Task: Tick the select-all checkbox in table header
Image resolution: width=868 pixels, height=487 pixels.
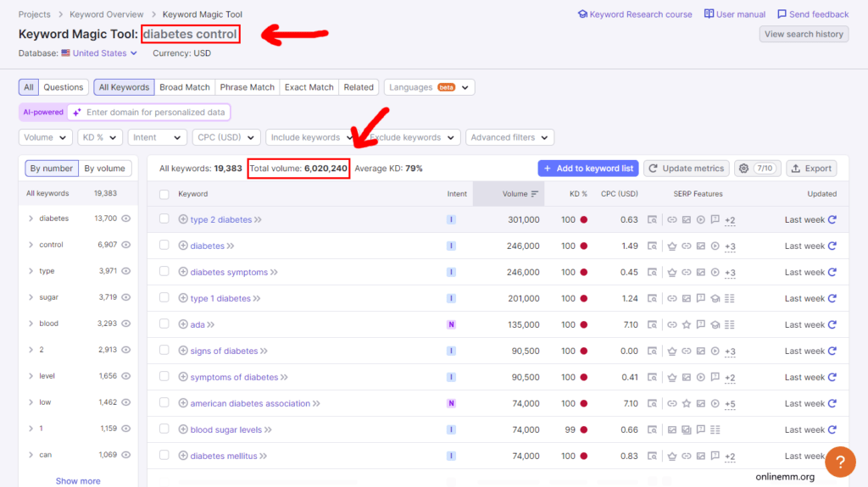Action: [x=164, y=194]
